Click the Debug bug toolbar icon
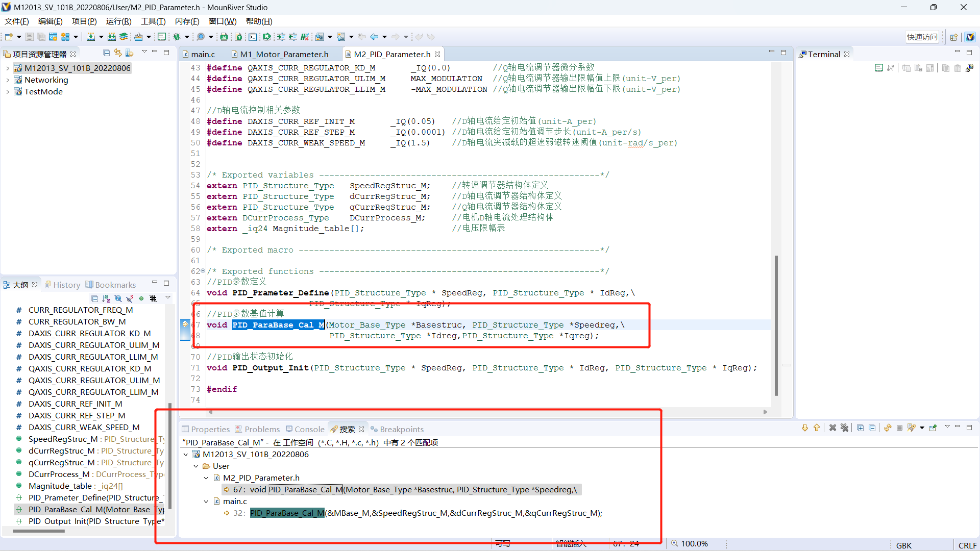 (x=177, y=37)
